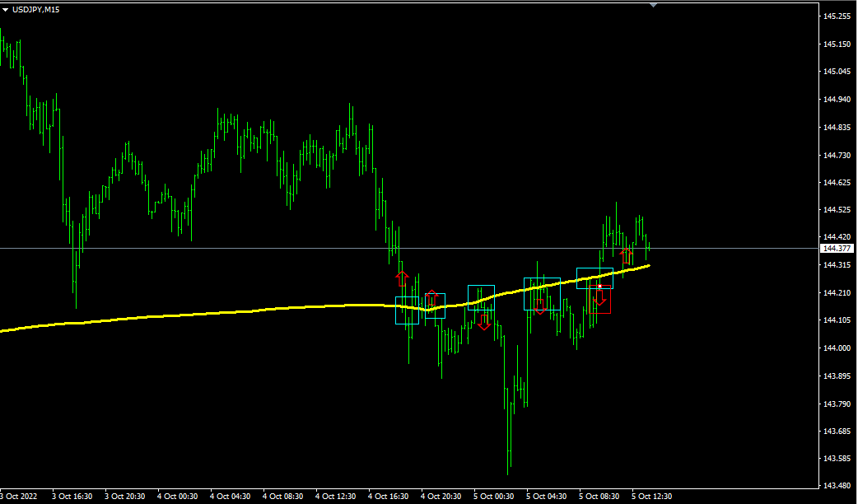Screen dimensions: 858x504
Task: Click the 145.255 price scale label
Action: tap(837, 16)
